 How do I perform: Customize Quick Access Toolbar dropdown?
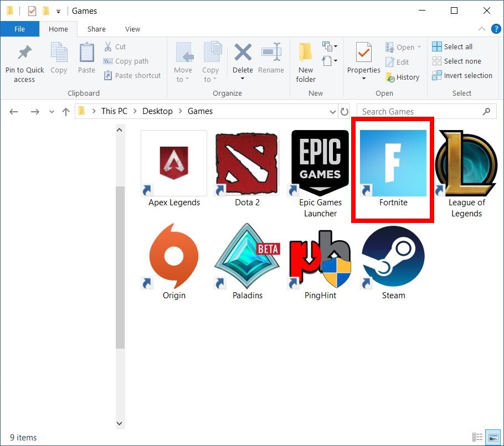58,12
